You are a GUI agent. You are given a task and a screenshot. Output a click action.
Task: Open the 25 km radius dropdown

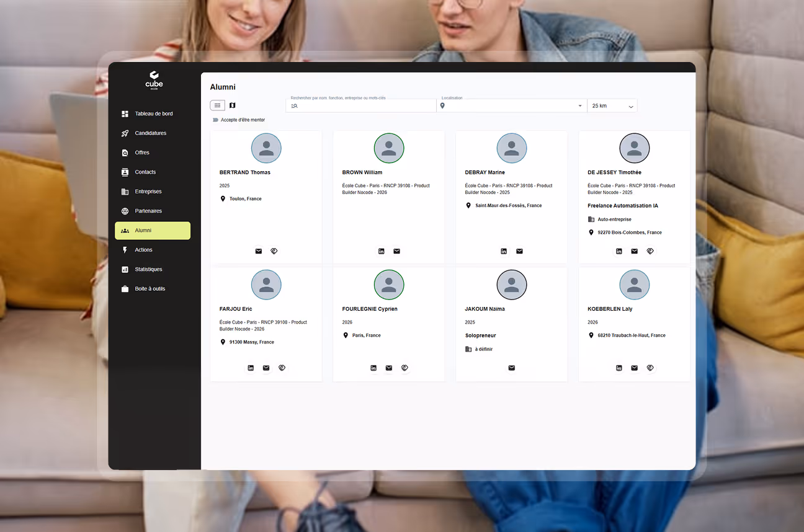coord(612,106)
